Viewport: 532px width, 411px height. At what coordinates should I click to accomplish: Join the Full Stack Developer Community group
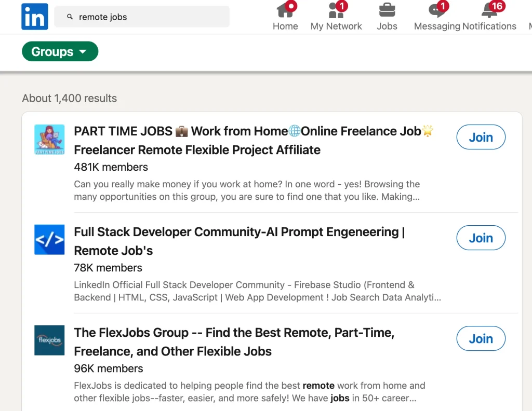point(481,238)
